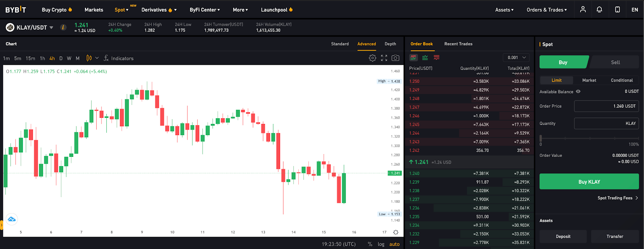Click the mobile app download icon
The width and height of the screenshot is (644, 249).
pos(617,9)
